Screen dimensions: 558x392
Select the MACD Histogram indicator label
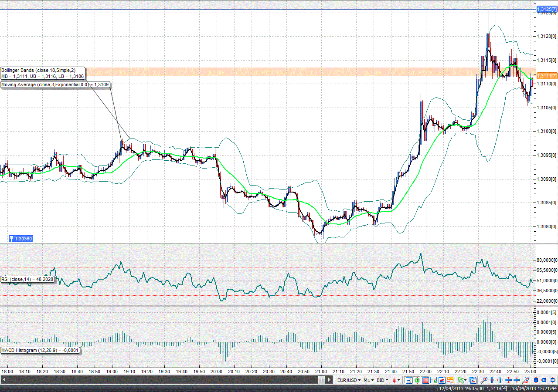click(40, 350)
